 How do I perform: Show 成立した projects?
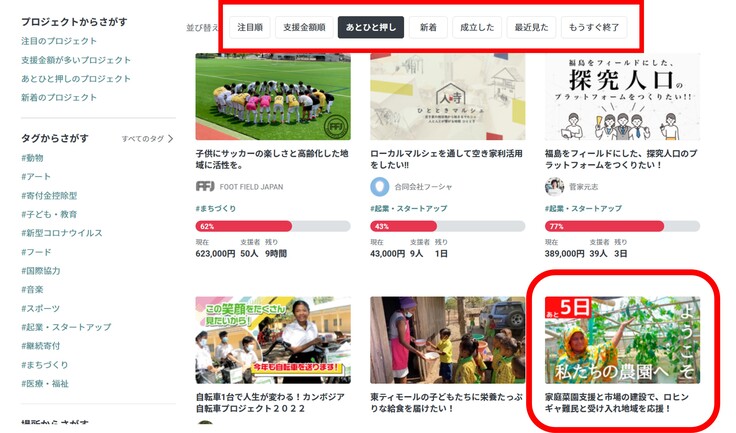pyautogui.click(x=477, y=27)
